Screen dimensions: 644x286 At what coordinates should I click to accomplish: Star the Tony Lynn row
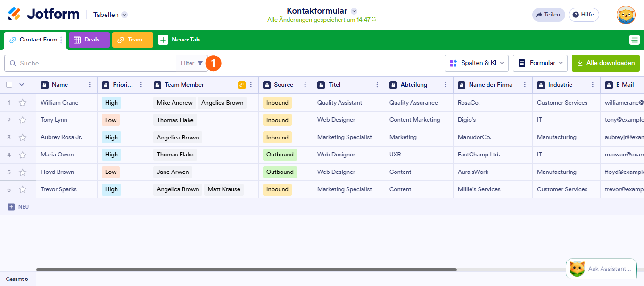coord(23,120)
